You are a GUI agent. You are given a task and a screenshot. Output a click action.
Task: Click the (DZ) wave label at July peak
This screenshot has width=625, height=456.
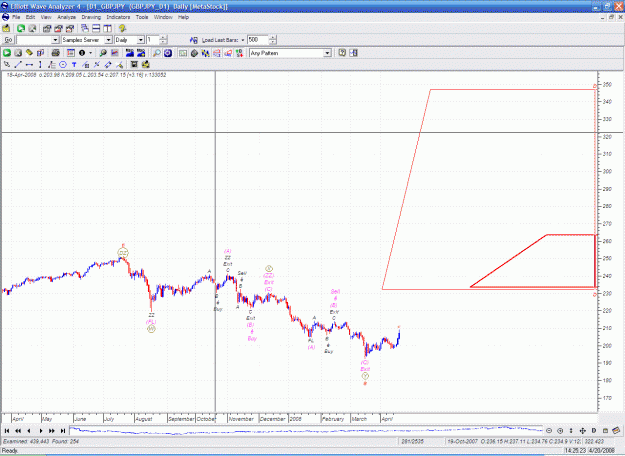pyautogui.click(x=123, y=253)
